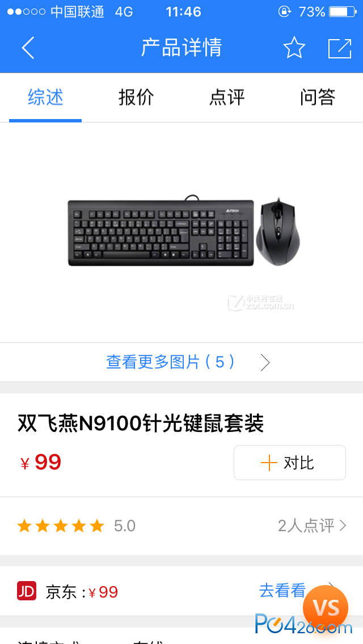Tap the 对比 compare button
363x644 pixels.
pos(290,463)
